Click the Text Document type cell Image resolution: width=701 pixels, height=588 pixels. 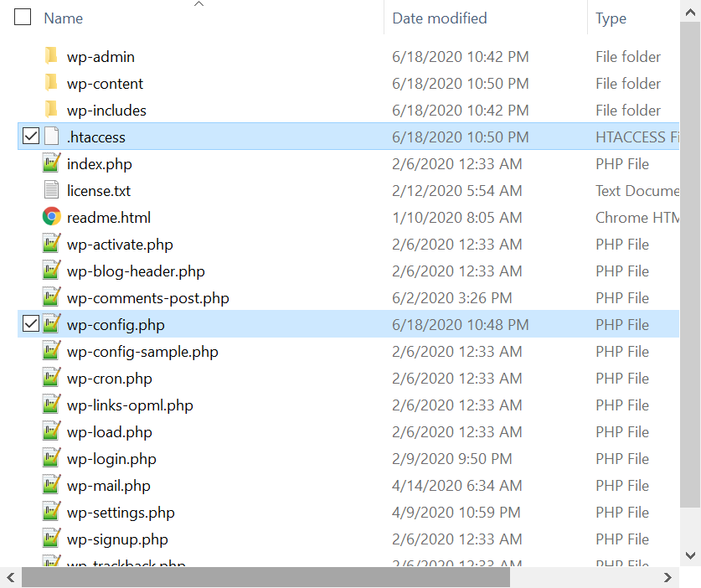[x=637, y=191]
